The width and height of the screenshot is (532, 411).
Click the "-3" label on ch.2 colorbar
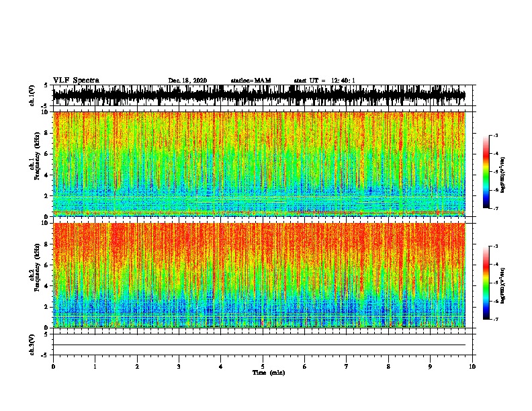tap(495, 246)
